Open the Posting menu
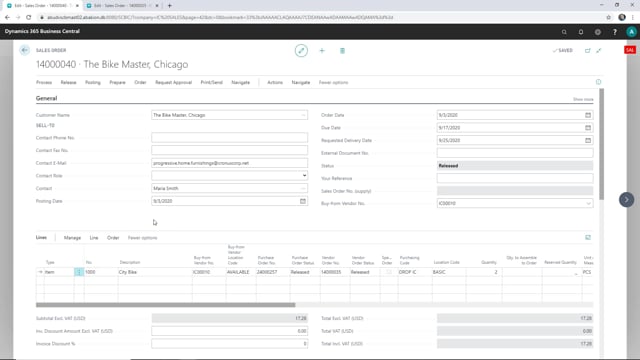This screenshot has height=360, width=640. (x=93, y=82)
